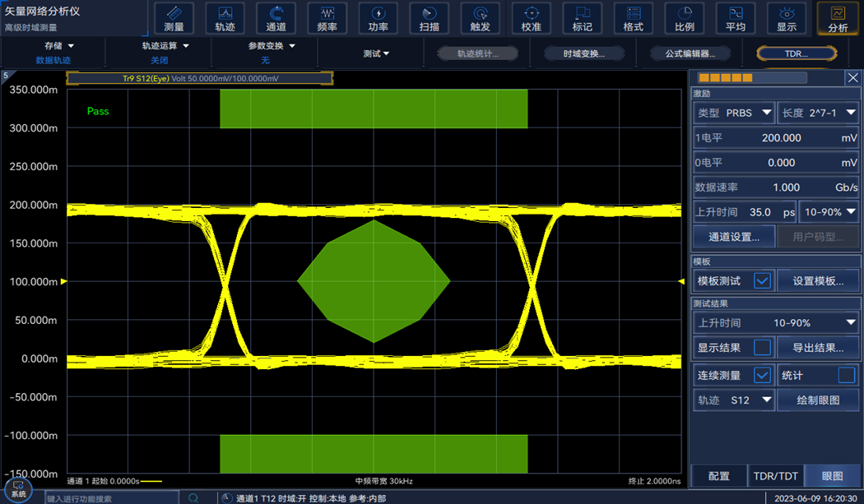Switch to the TDR/TDT tab
This screenshot has width=864, height=504.
click(x=775, y=476)
